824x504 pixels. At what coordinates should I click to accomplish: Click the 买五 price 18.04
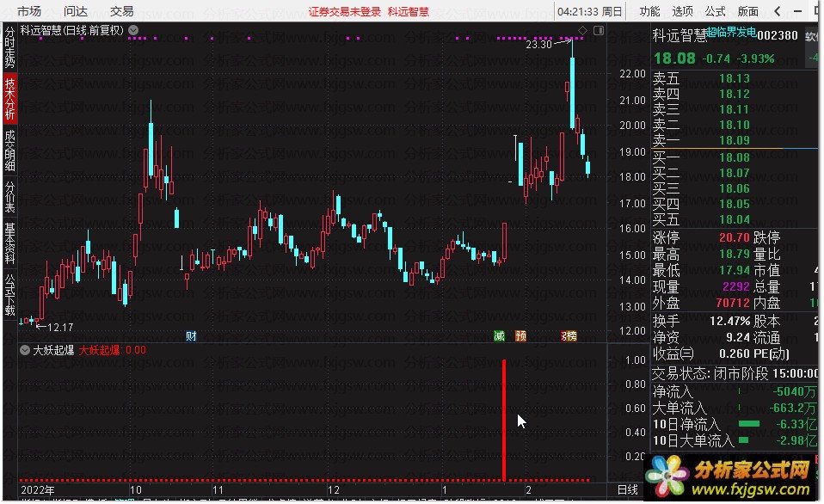coord(735,219)
